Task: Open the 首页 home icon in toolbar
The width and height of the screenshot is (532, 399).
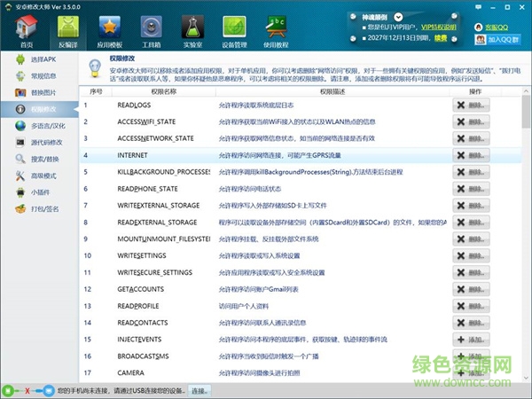Action: (x=27, y=30)
